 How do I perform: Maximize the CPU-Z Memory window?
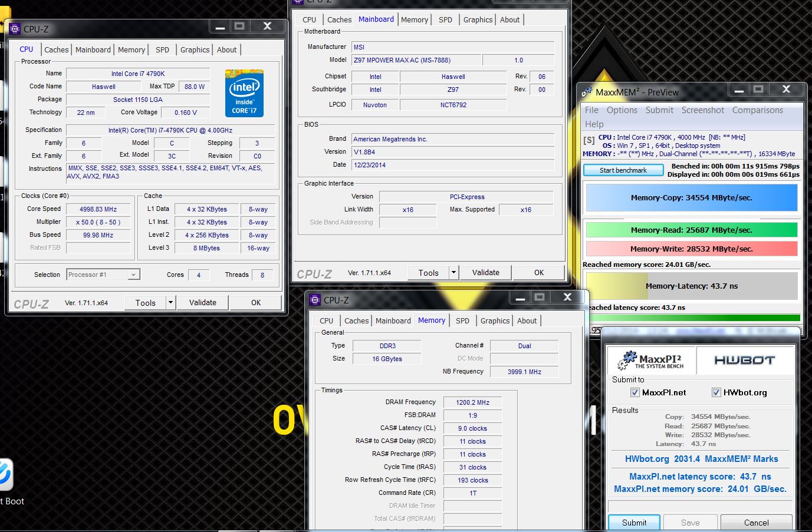pyautogui.click(x=540, y=297)
